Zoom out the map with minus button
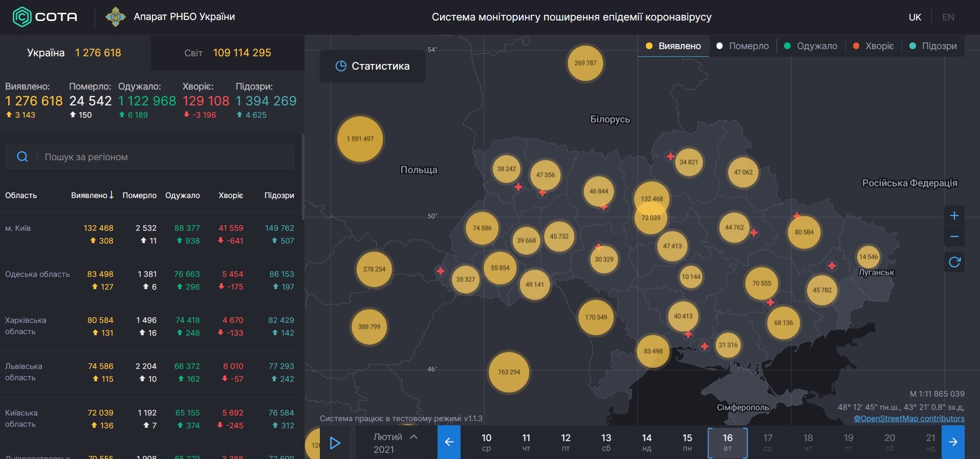Viewport: 980px width, 459px height. coord(954,236)
